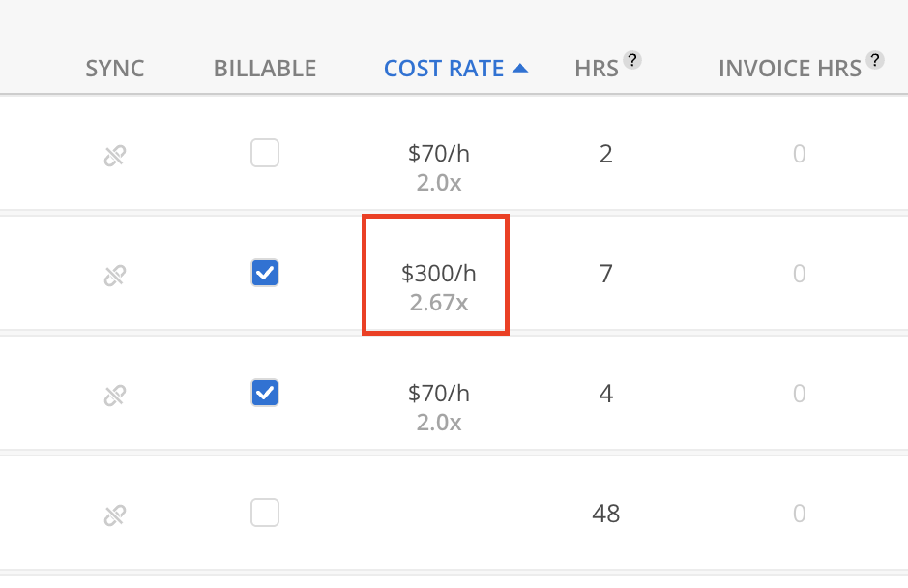This screenshot has height=588, width=908.
Task: Click the invoice hours value in the 7-hour row
Action: [799, 275]
